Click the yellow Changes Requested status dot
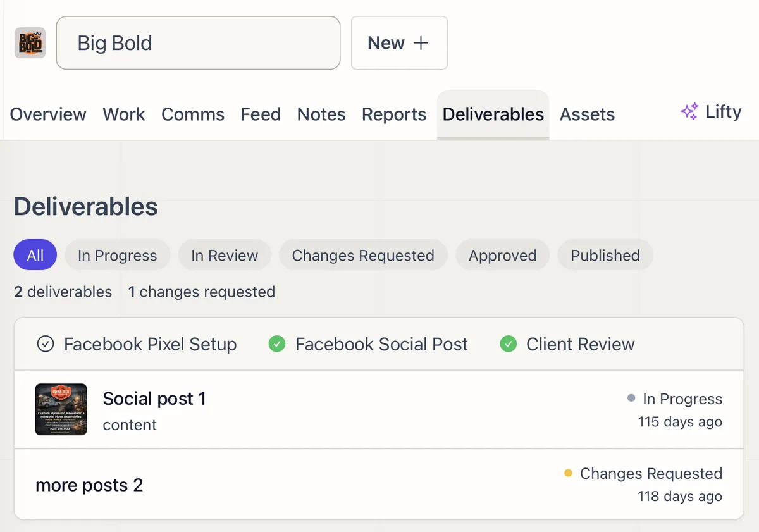Image resolution: width=759 pixels, height=532 pixels. 568,473
